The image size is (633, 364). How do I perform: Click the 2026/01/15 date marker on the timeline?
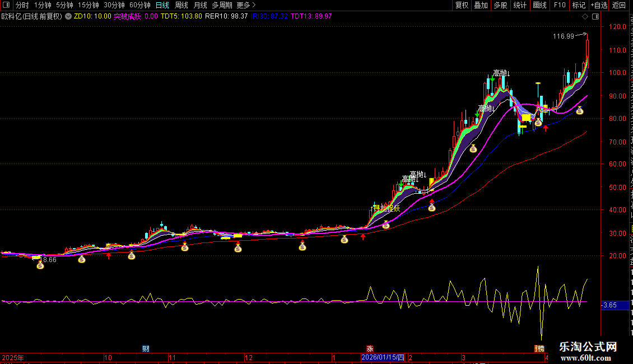click(383, 357)
